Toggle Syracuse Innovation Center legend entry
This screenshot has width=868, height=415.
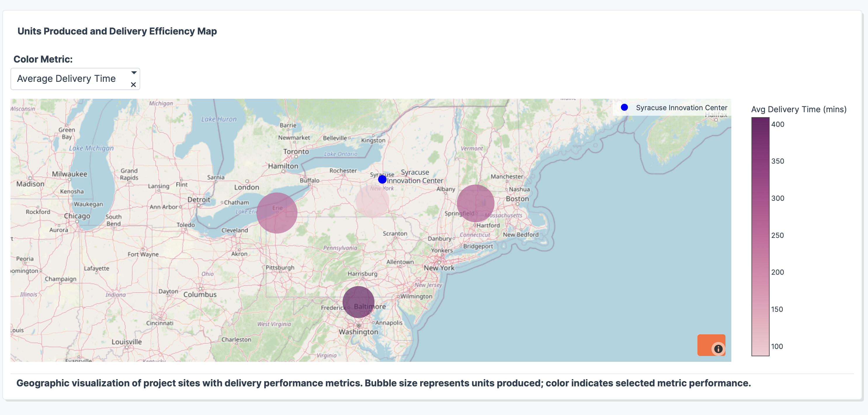point(681,108)
